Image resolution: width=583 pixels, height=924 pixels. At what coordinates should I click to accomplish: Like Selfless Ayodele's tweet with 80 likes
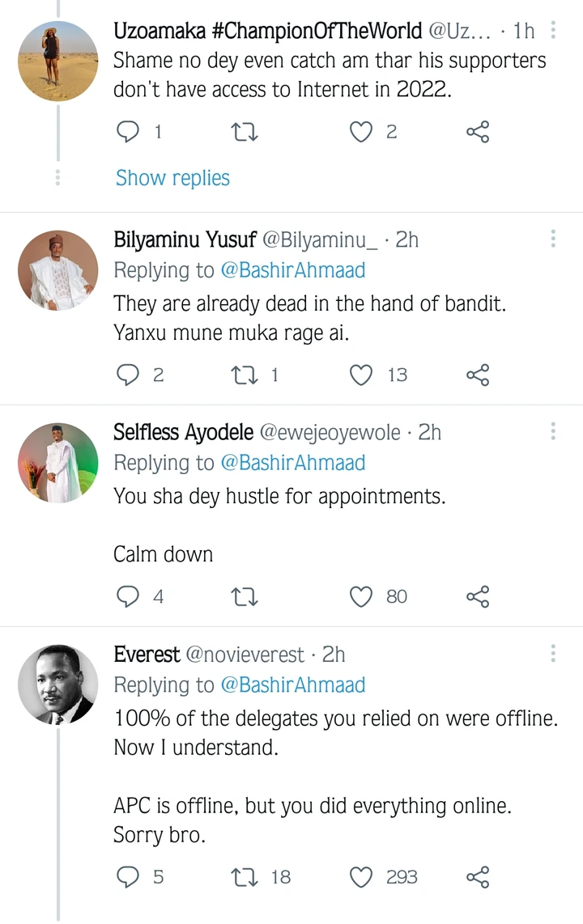point(360,597)
